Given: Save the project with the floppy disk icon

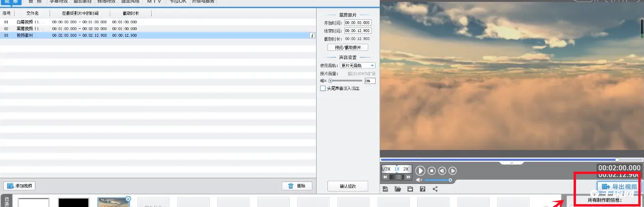Looking at the screenshot, I should click(x=410, y=189).
